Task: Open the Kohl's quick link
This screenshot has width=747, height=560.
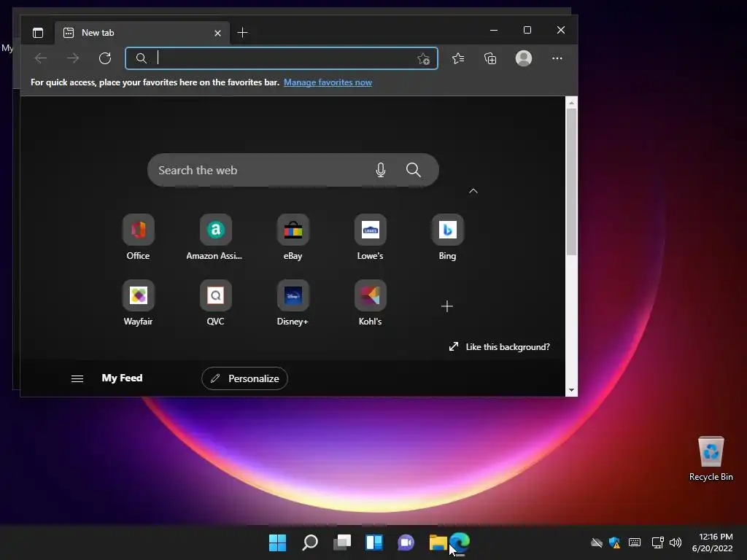Action: [x=370, y=303]
